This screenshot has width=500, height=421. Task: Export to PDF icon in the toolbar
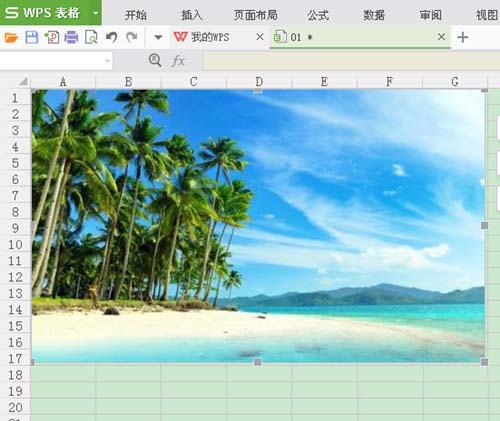pos(52,37)
